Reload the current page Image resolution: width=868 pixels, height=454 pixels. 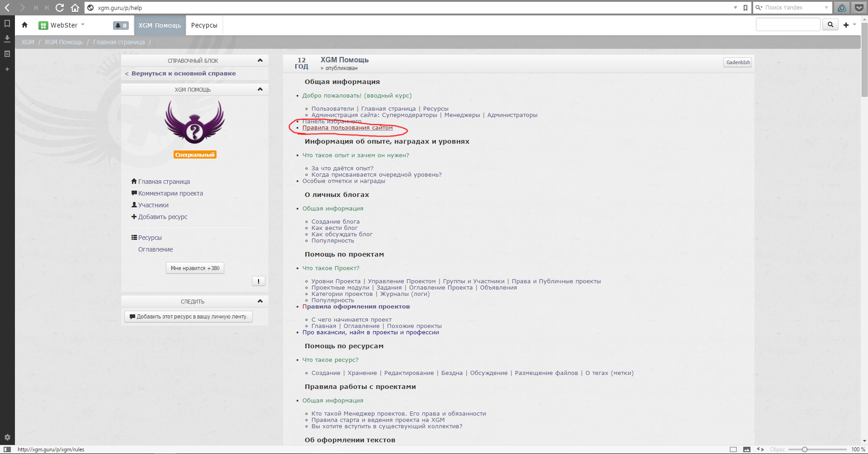[x=60, y=8]
